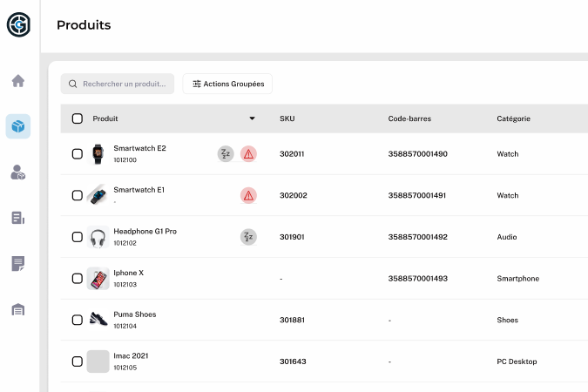Image resolution: width=588 pixels, height=392 pixels.
Task: Click reference 1012105 under Imac 2021
Action: click(125, 368)
